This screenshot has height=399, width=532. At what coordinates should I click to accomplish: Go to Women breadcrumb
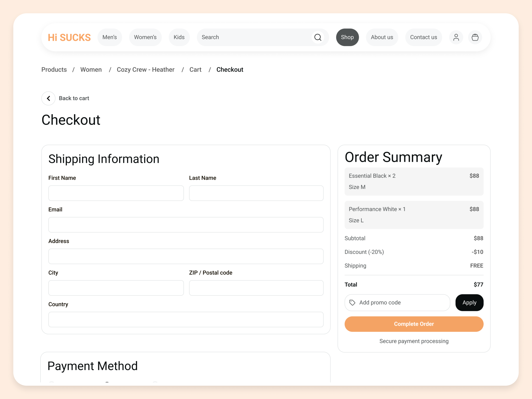point(91,69)
